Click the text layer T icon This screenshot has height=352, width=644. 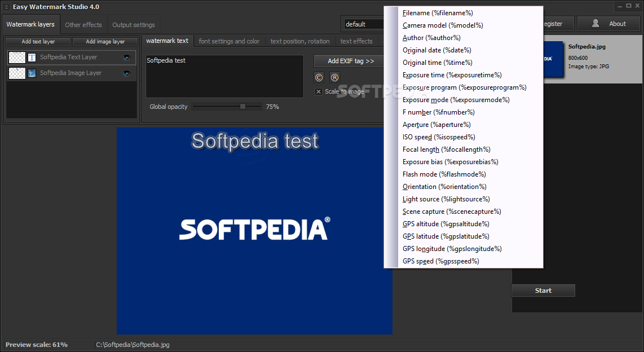pos(32,58)
